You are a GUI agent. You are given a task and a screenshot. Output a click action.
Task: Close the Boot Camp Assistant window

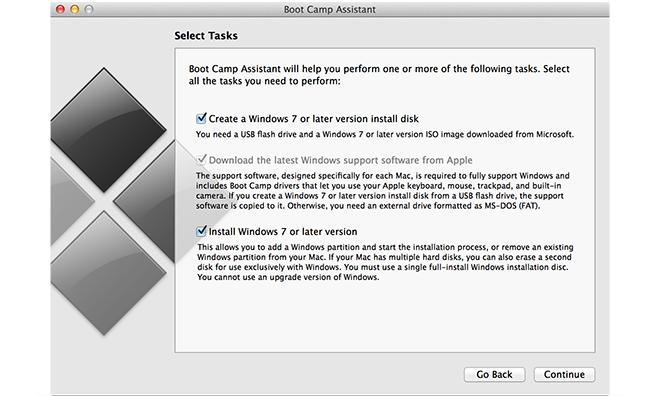tap(60, 9)
